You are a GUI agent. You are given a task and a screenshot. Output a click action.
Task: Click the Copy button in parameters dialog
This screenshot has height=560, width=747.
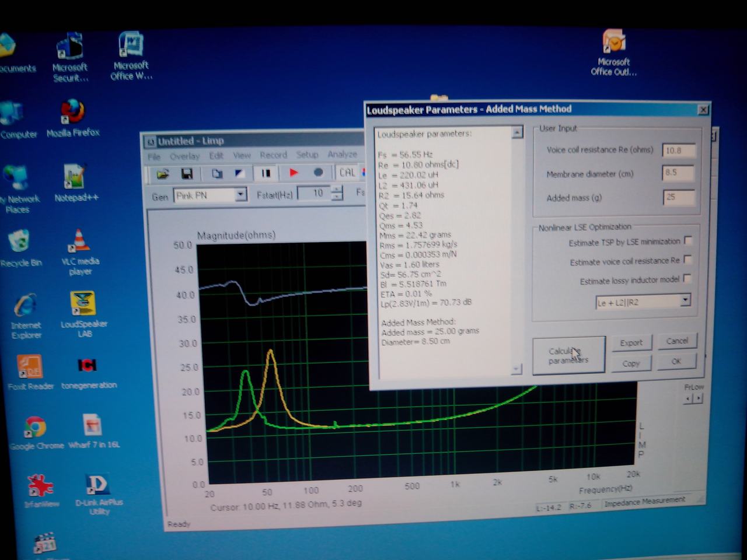pos(631,363)
